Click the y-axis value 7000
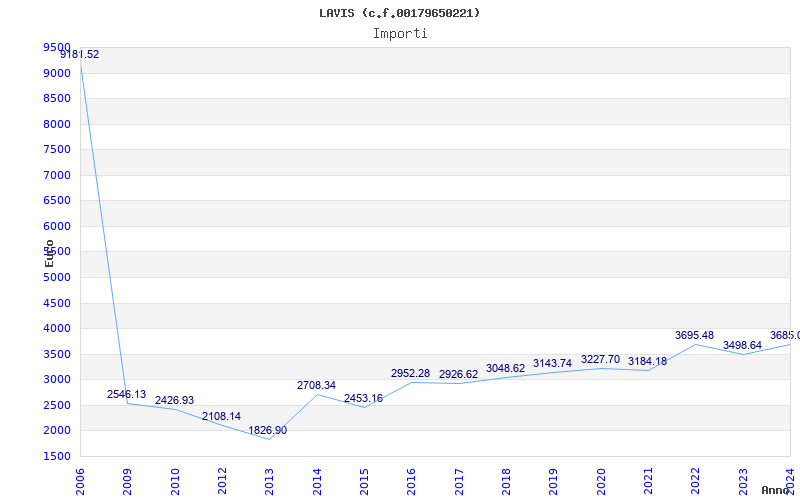Screen dimensions: 800x500 (x=57, y=175)
